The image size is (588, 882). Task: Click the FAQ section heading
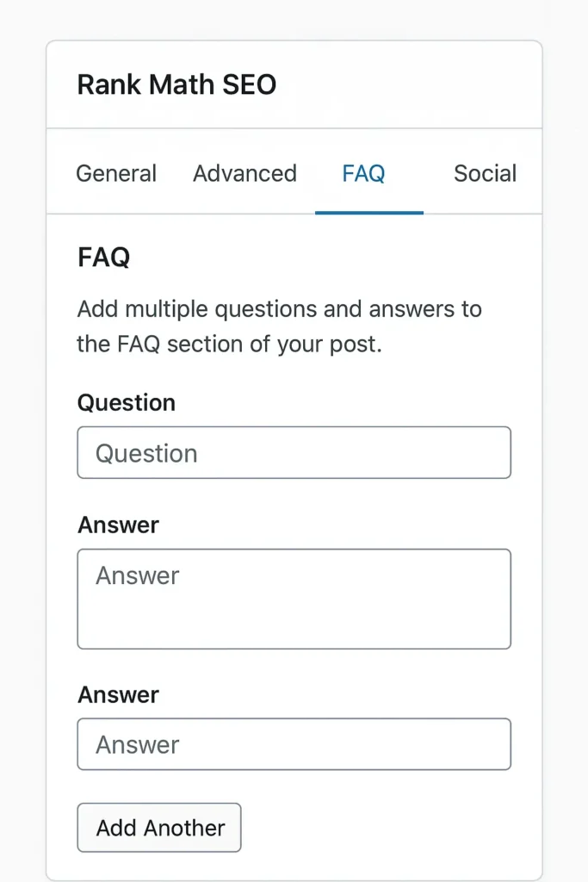[x=102, y=257]
